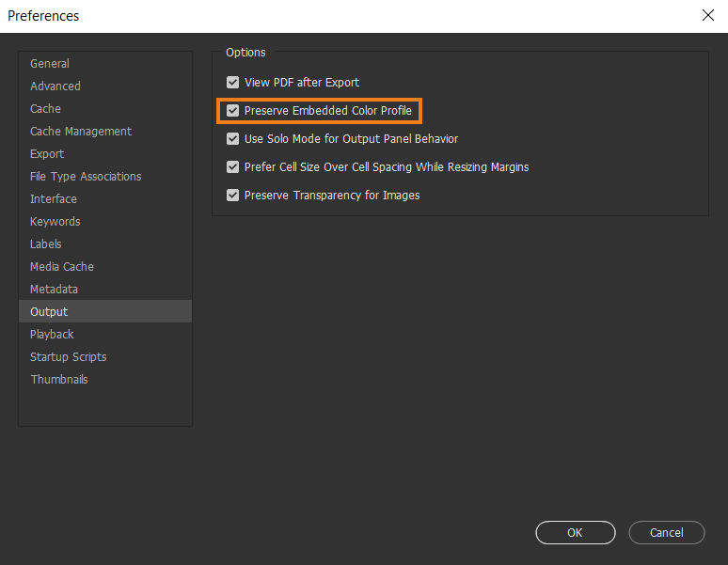Image resolution: width=728 pixels, height=565 pixels.
Task: Cancel the Preferences dialog
Action: pos(666,532)
